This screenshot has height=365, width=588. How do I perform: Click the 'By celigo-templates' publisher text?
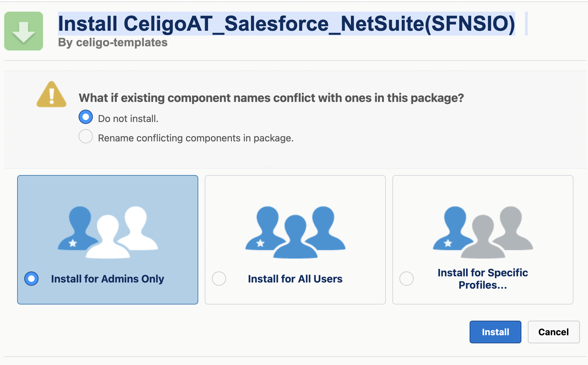pyautogui.click(x=113, y=42)
